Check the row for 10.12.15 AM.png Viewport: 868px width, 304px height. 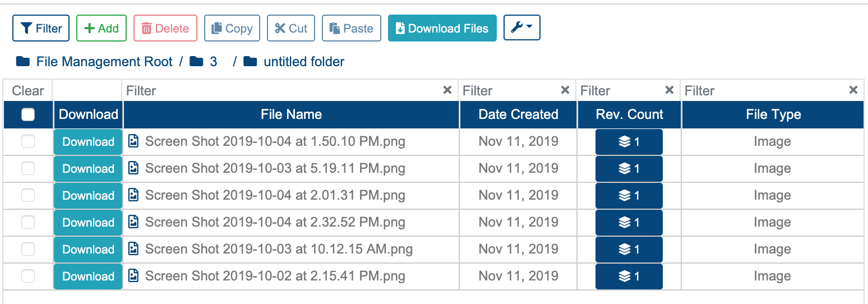point(28,250)
